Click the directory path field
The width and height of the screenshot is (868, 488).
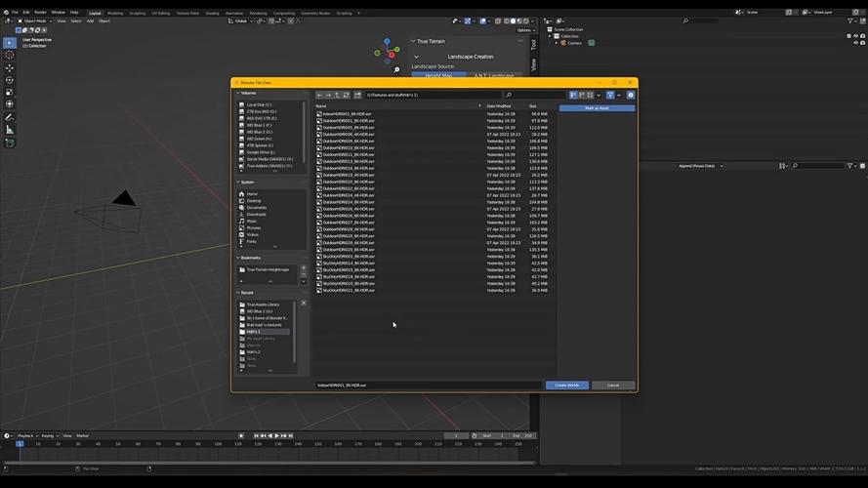pyautogui.click(x=432, y=96)
